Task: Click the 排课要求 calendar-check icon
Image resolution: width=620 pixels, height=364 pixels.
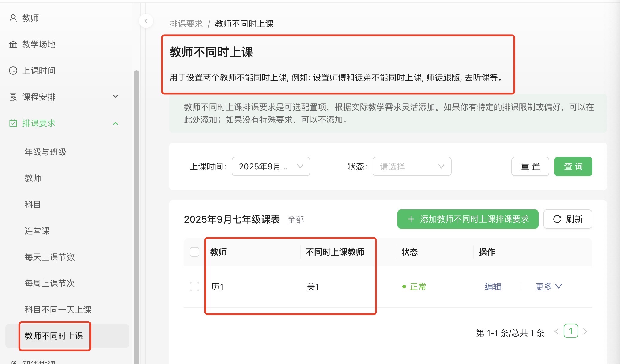Action: click(13, 123)
